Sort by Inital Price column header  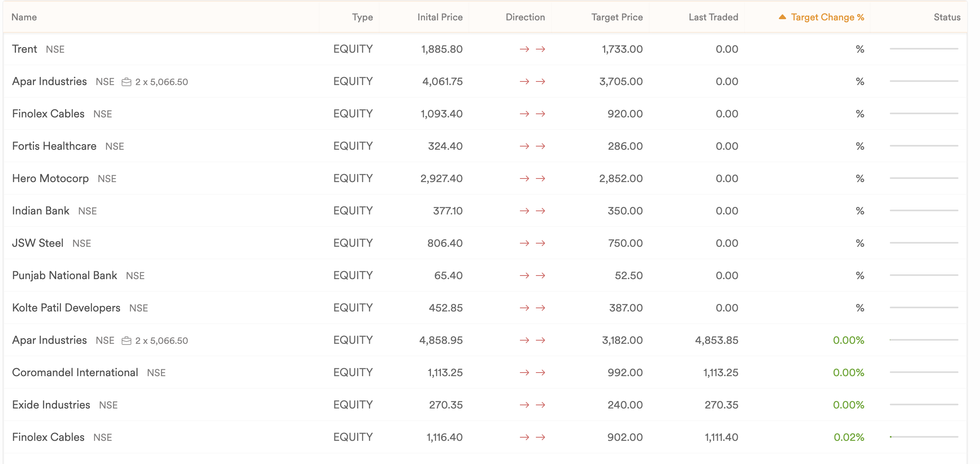[x=440, y=17]
